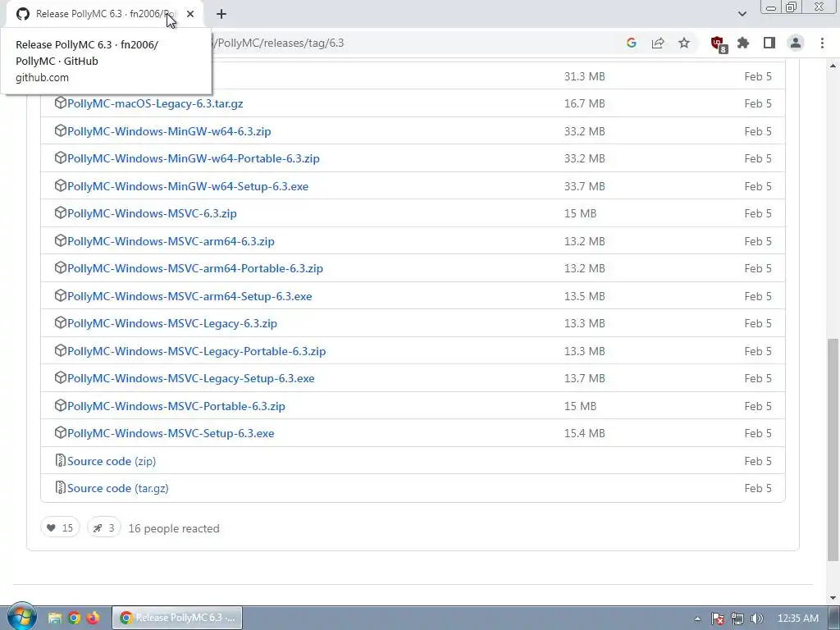Download PollyMC-Windows-MSVC-arm64-Setup-6.3.exe
840x630 pixels.
(x=189, y=296)
